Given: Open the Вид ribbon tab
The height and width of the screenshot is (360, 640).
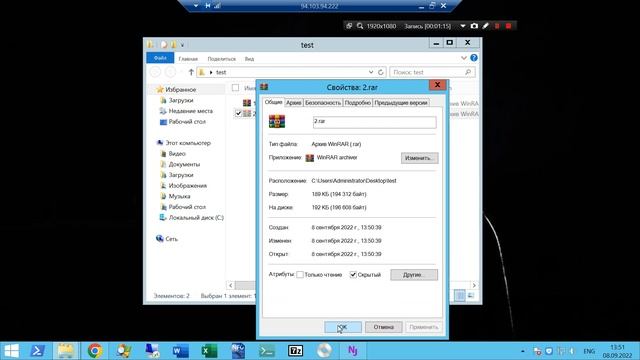Looking at the screenshot, I should click(x=249, y=59).
